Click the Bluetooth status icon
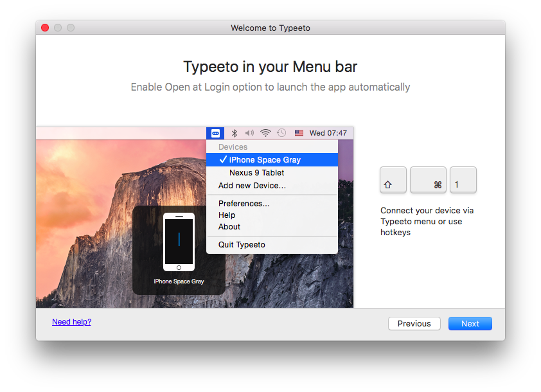Image resolution: width=541 pixels, height=392 pixels. coord(235,133)
